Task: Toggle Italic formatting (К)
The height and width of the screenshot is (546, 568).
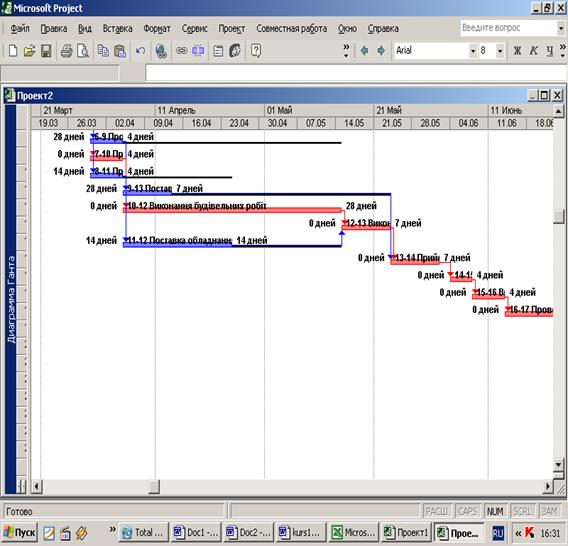Action: pos(533,50)
